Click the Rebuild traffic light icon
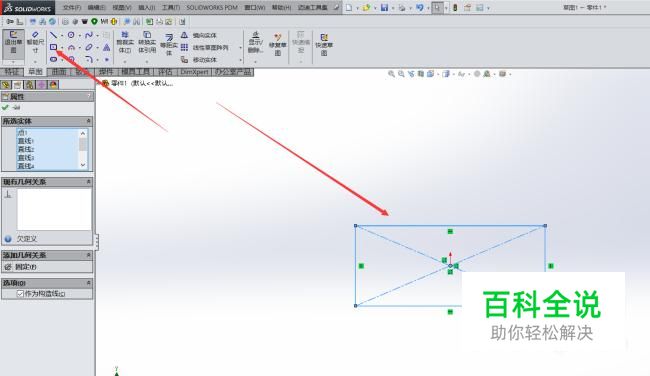Screen dimensions: 650x376 455,7
